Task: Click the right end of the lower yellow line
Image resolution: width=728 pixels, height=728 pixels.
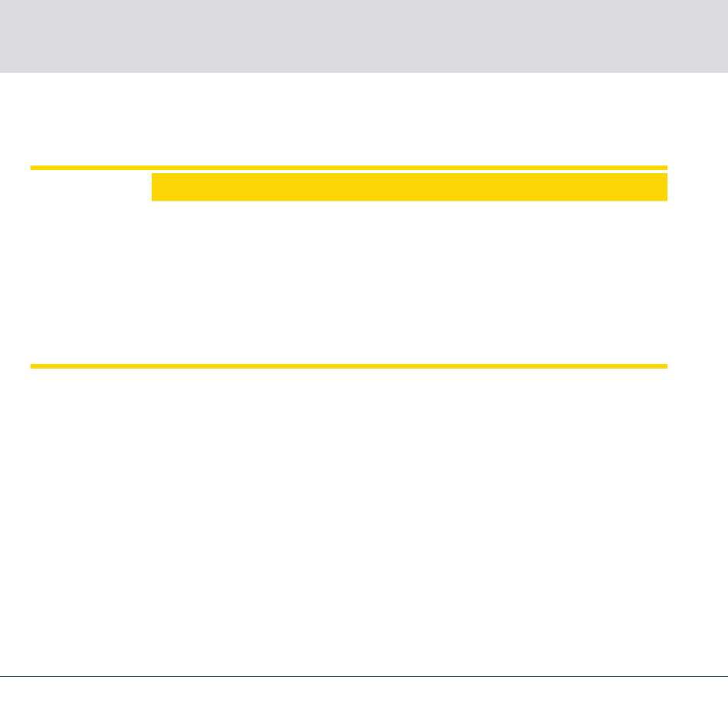Action: (664, 366)
